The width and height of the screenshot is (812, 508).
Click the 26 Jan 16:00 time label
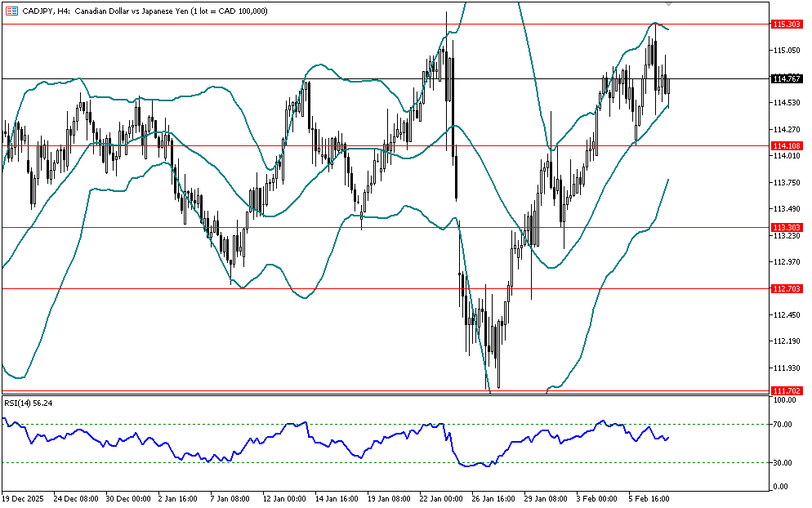(x=496, y=497)
